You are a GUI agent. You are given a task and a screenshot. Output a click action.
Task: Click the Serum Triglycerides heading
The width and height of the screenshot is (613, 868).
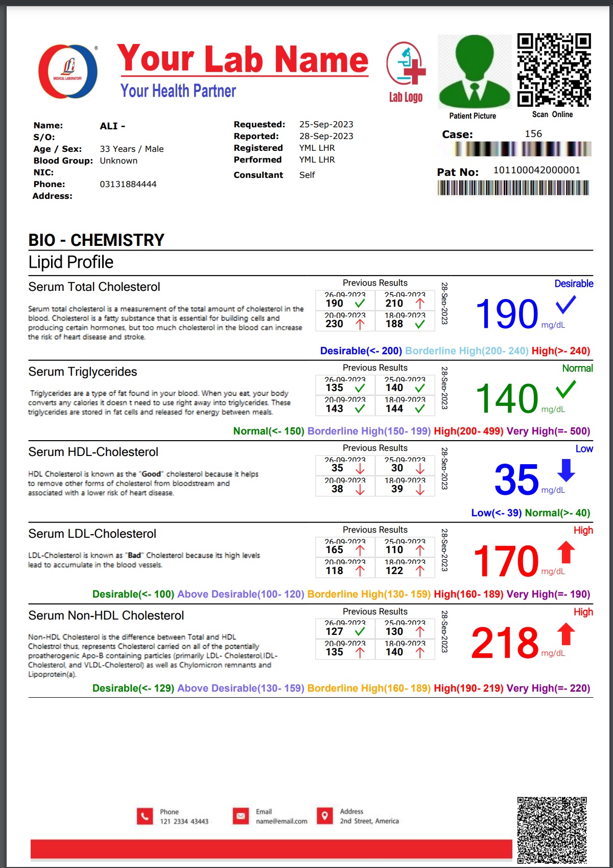[83, 372]
